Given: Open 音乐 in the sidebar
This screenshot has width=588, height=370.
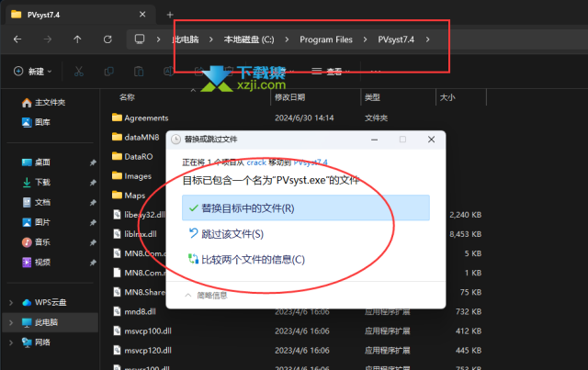Looking at the screenshot, I should 36,242.
